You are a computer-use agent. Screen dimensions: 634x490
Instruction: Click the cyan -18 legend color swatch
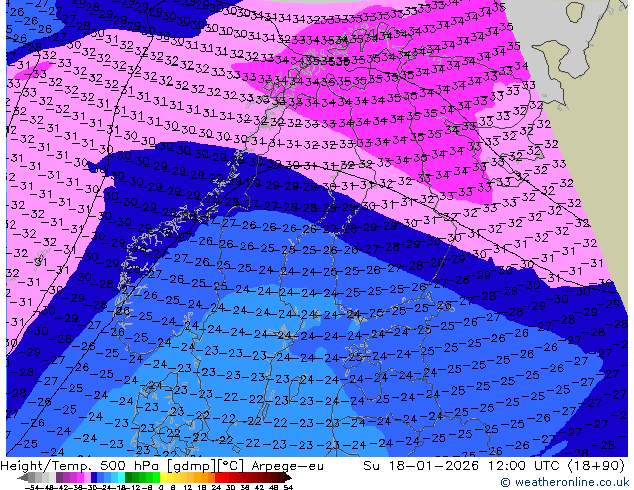tap(122, 477)
